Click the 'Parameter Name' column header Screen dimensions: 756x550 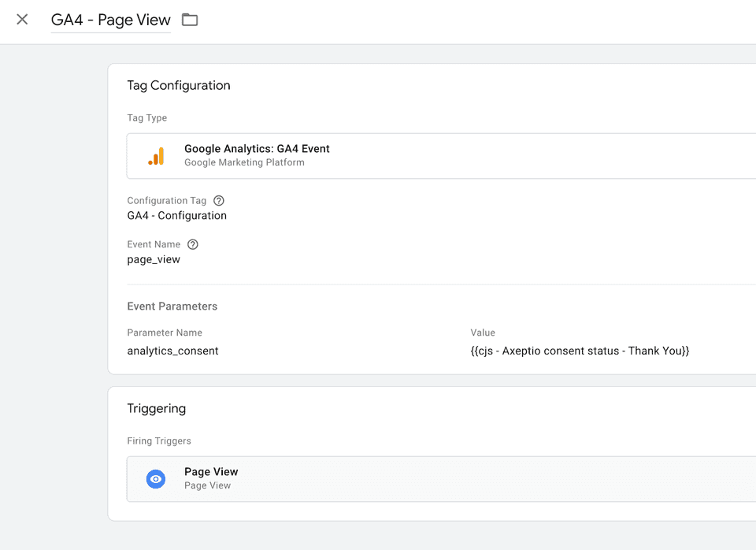[165, 333]
